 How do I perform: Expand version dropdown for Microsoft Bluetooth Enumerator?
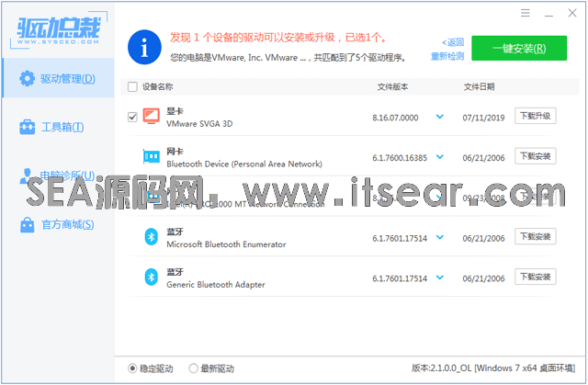(x=440, y=237)
